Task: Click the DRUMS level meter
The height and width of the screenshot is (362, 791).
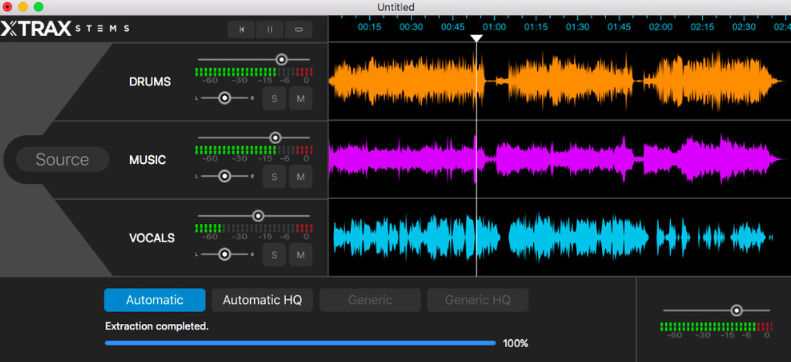Action: pos(254,72)
